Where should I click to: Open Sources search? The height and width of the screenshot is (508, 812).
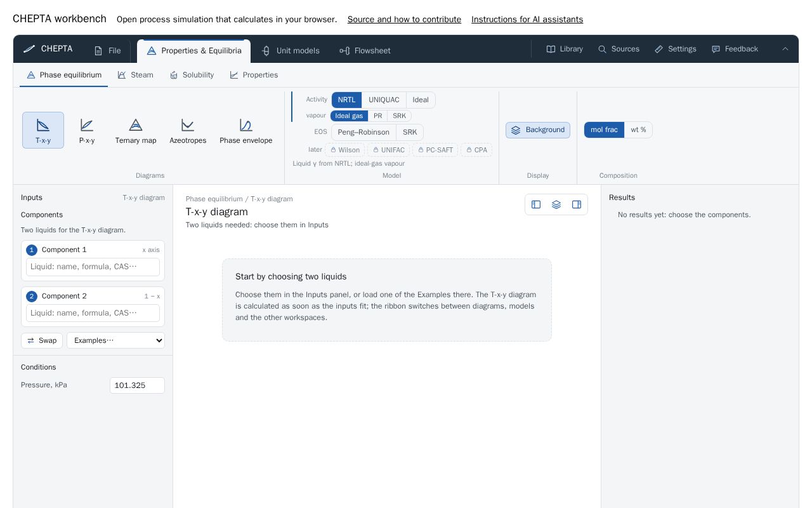[619, 49]
